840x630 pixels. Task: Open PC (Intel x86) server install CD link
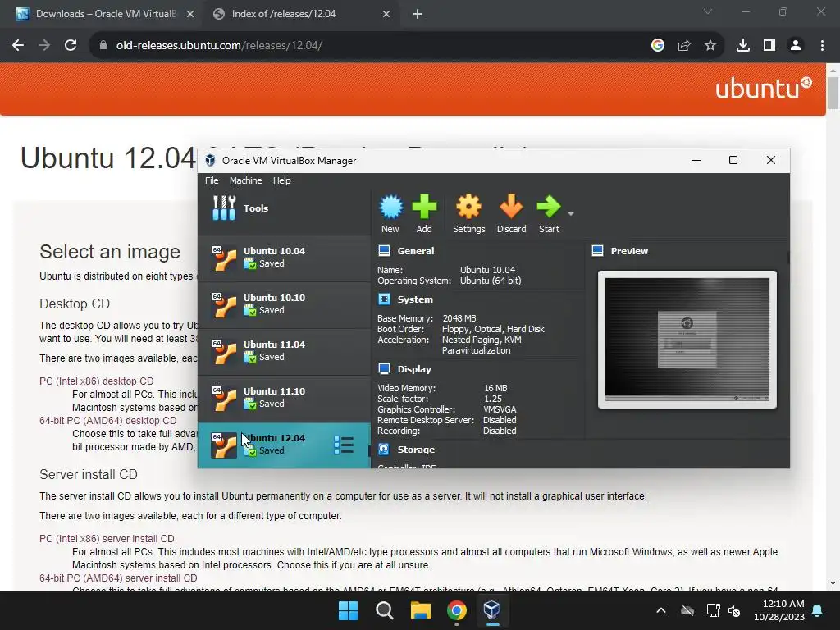(x=107, y=538)
